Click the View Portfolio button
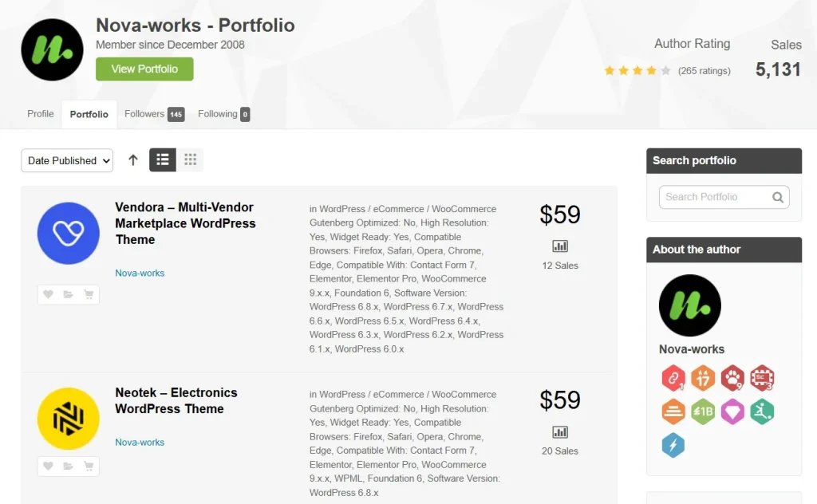817x504 pixels. click(144, 69)
